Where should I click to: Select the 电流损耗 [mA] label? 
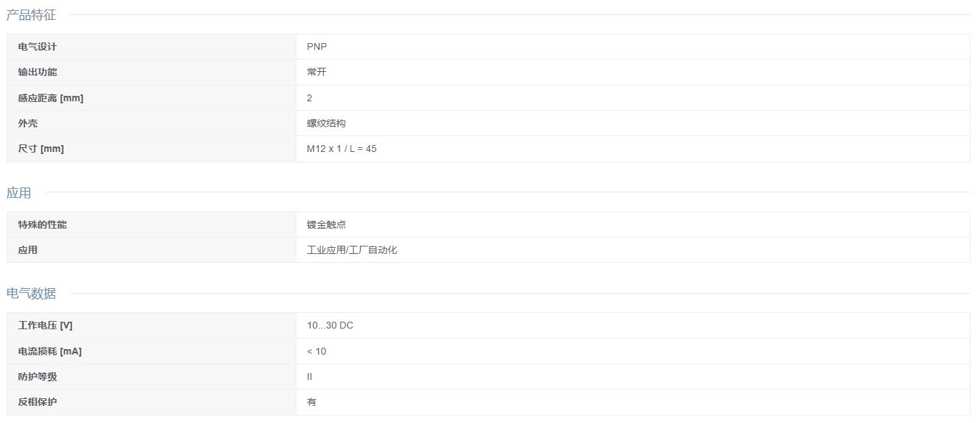(x=50, y=351)
